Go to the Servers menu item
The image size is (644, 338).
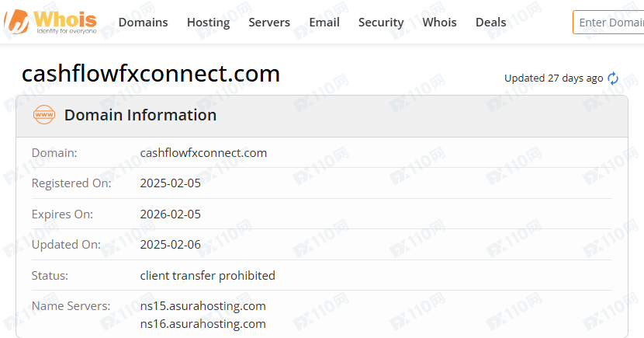(x=269, y=23)
